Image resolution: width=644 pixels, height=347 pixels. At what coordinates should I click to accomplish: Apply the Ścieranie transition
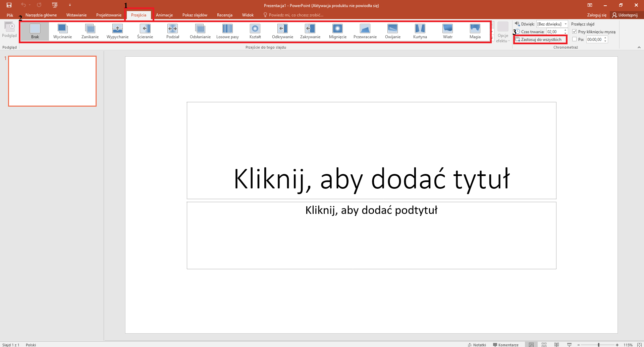[145, 32]
